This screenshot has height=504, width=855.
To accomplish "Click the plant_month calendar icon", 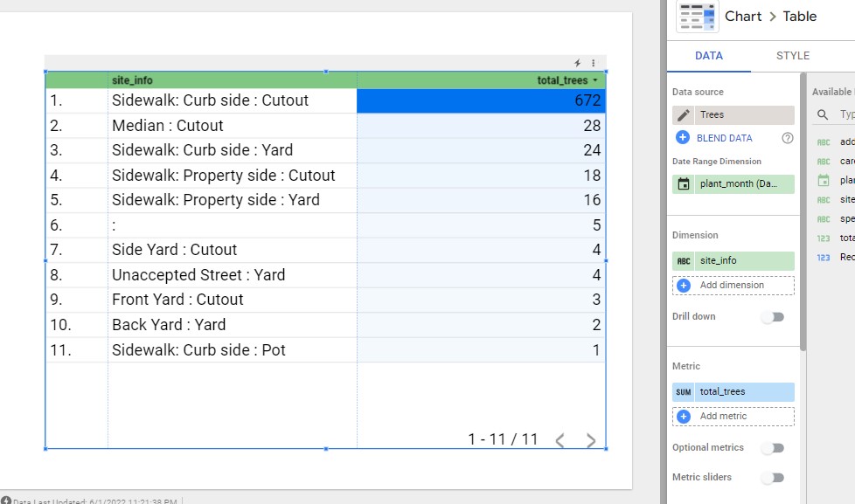I will click(684, 183).
